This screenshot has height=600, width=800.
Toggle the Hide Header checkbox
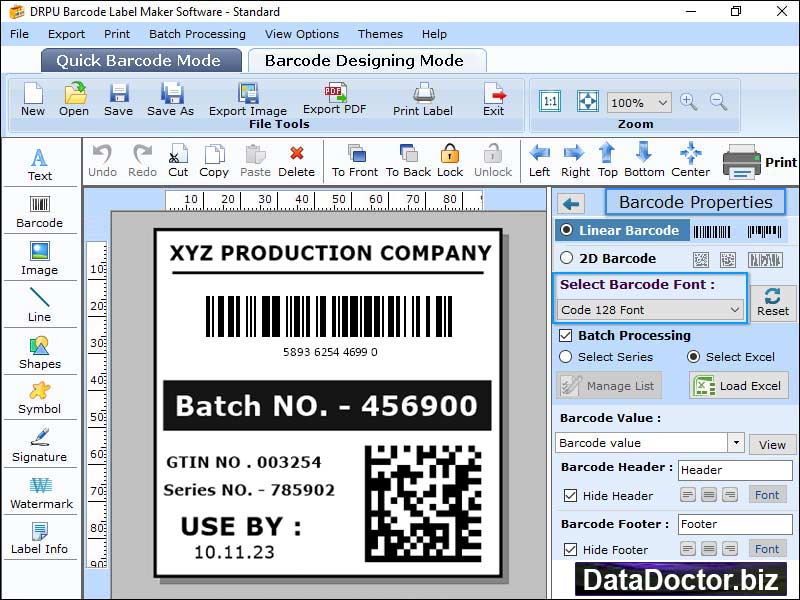(x=570, y=496)
